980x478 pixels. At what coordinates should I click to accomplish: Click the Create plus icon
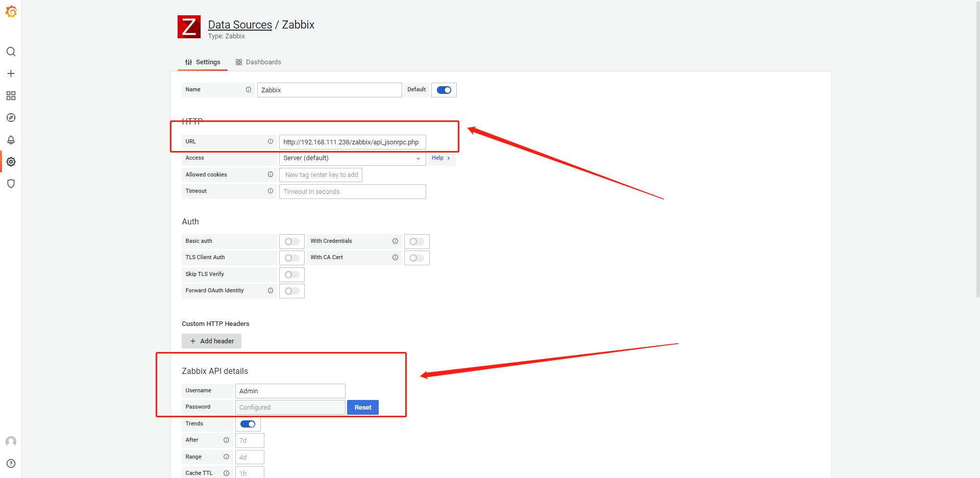click(11, 73)
